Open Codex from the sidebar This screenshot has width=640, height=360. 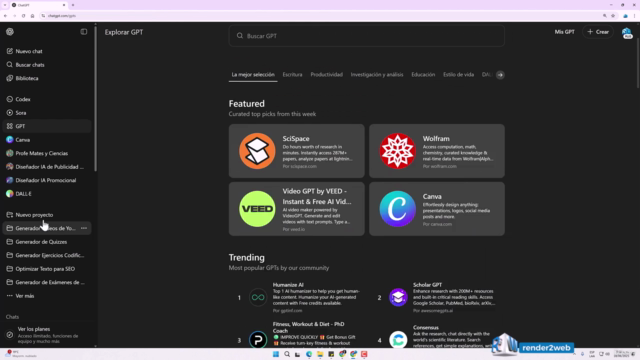[47, 99]
